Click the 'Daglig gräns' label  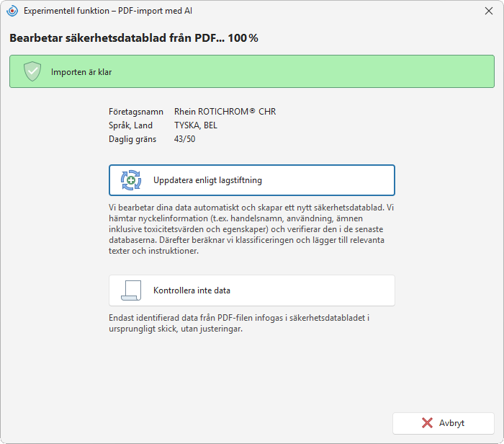coord(132,139)
